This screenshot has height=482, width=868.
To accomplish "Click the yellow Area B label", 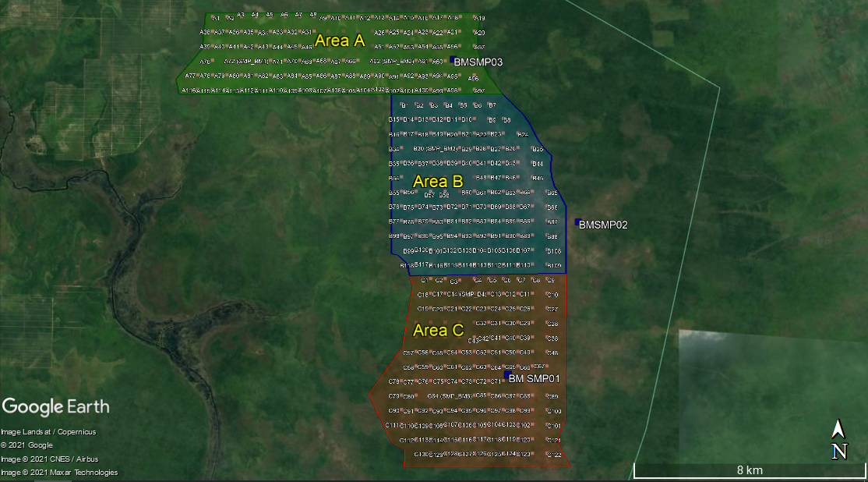I will coord(439,182).
